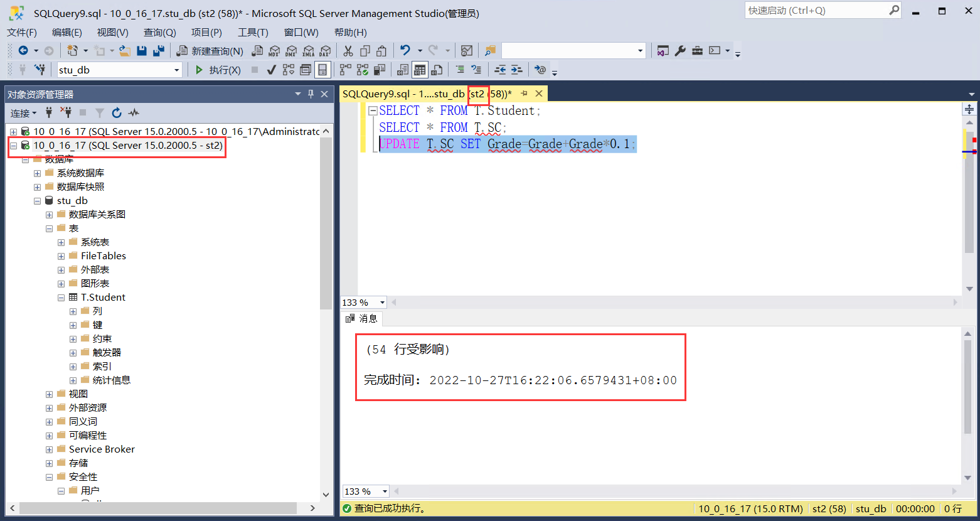This screenshot has height=521, width=980.
Task: Toggle include client statistics
Action: 380,70
